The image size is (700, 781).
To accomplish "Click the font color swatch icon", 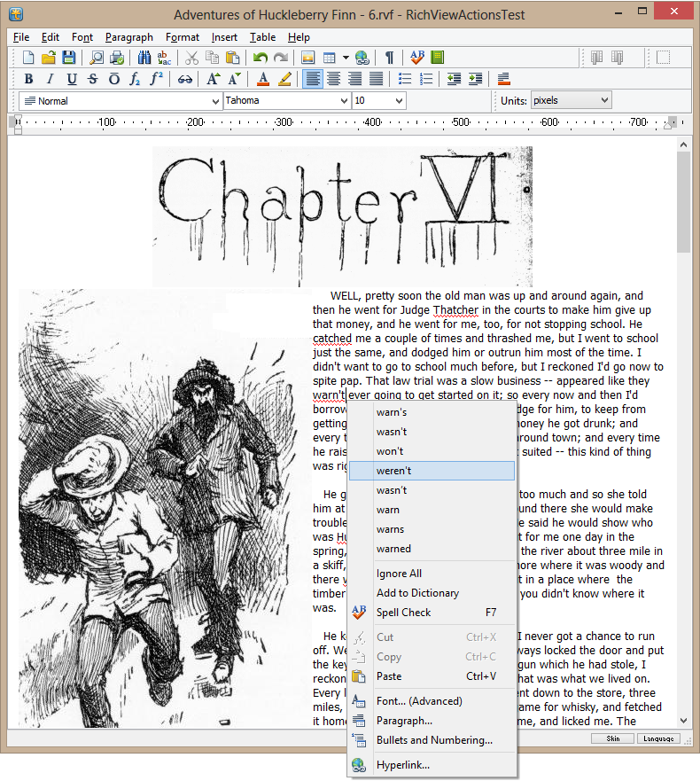I will pos(262,79).
